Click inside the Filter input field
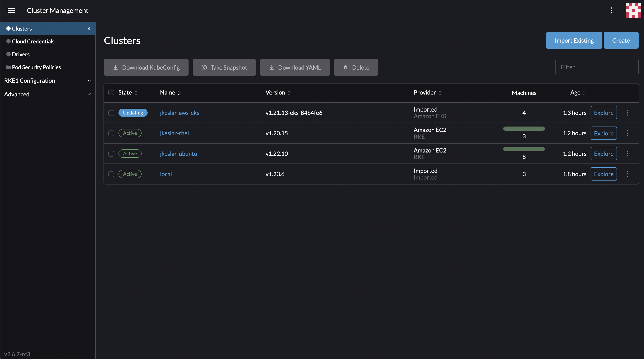Viewport: 644px width, 359px height. (x=597, y=67)
